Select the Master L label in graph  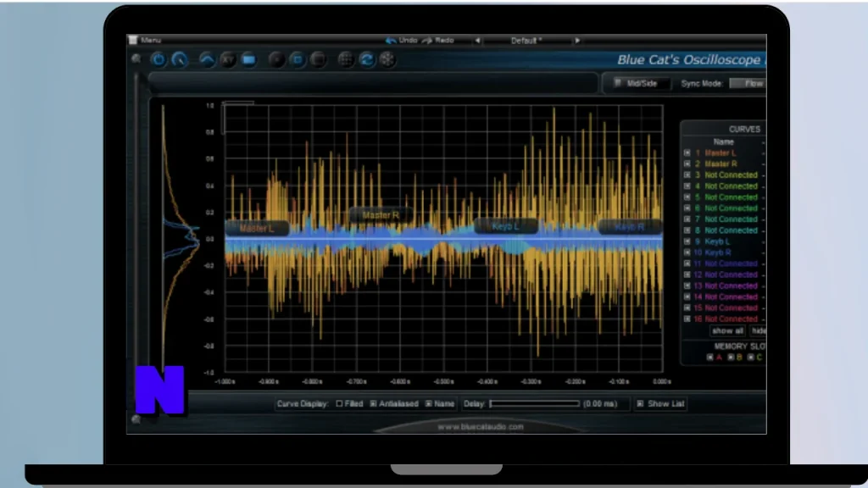pos(257,228)
